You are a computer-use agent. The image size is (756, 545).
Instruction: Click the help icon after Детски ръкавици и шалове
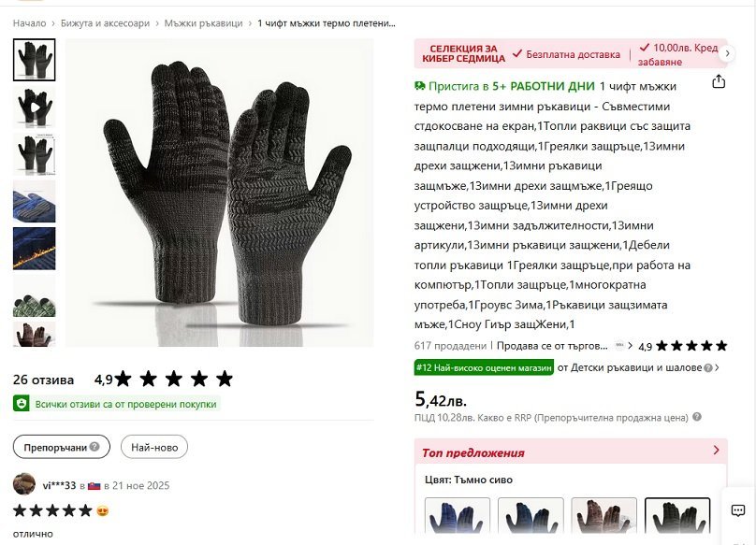click(x=707, y=367)
